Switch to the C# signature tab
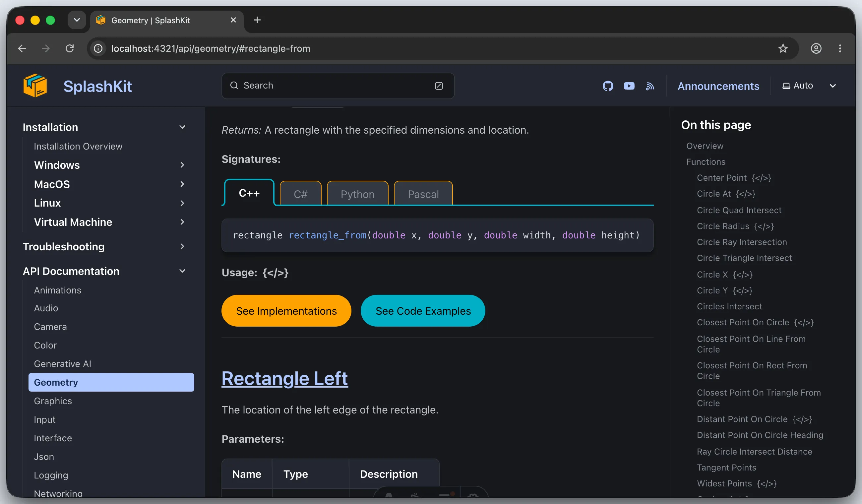Viewport: 862px width, 504px height. tap(300, 194)
